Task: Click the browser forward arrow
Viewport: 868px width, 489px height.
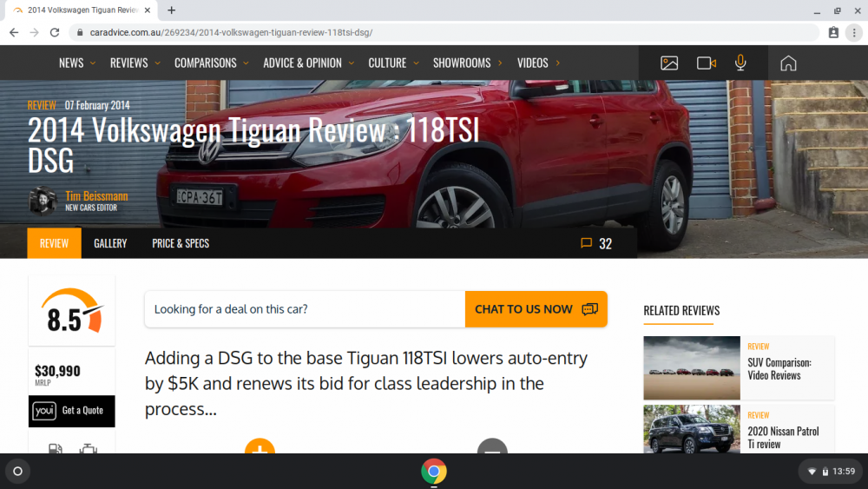Action: pos(35,33)
